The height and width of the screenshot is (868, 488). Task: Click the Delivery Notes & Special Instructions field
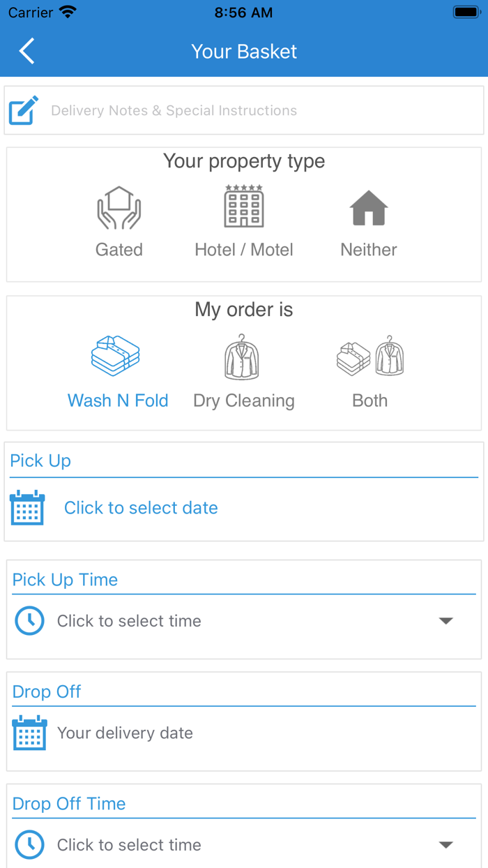coord(171,110)
